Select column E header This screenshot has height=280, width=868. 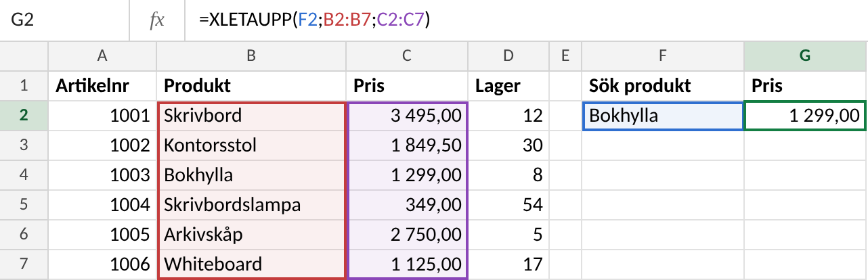tap(565, 57)
